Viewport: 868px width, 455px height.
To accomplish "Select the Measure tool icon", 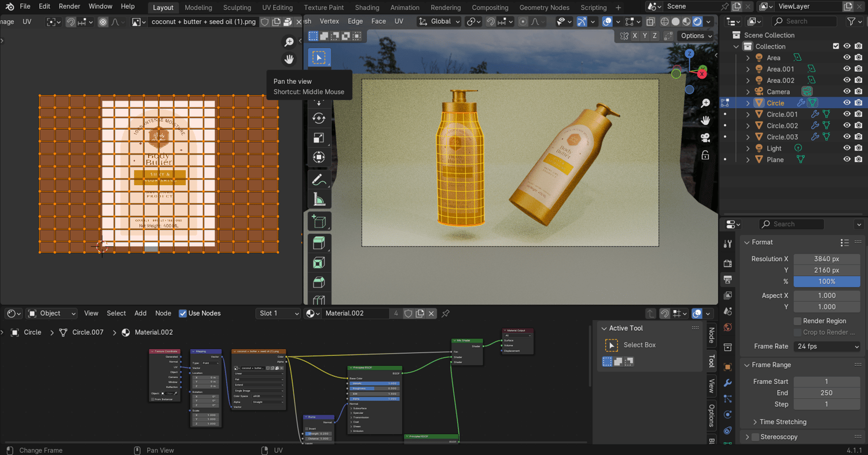I will click(x=318, y=200).
